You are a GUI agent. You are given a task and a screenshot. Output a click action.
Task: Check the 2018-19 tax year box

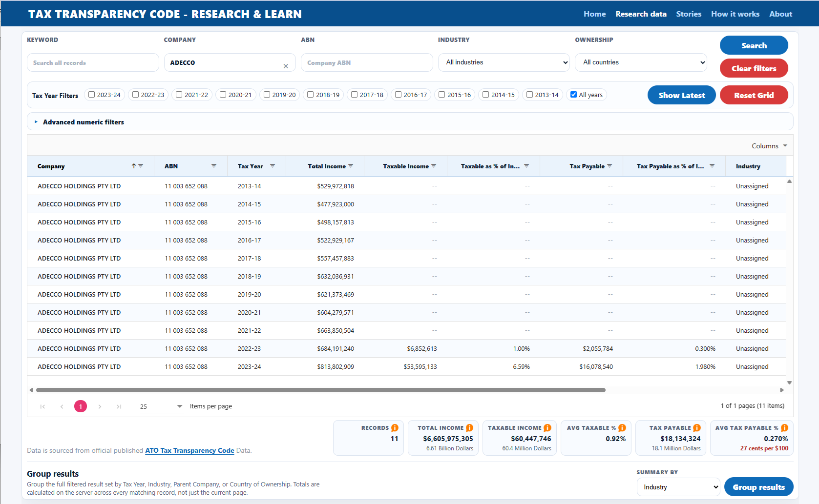pos(310,95)
